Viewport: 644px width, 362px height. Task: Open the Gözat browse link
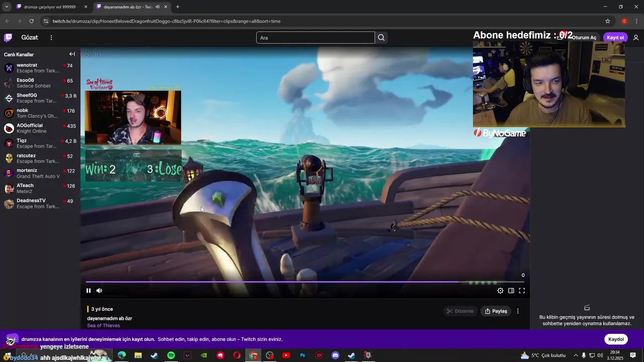tap(30, 37)
